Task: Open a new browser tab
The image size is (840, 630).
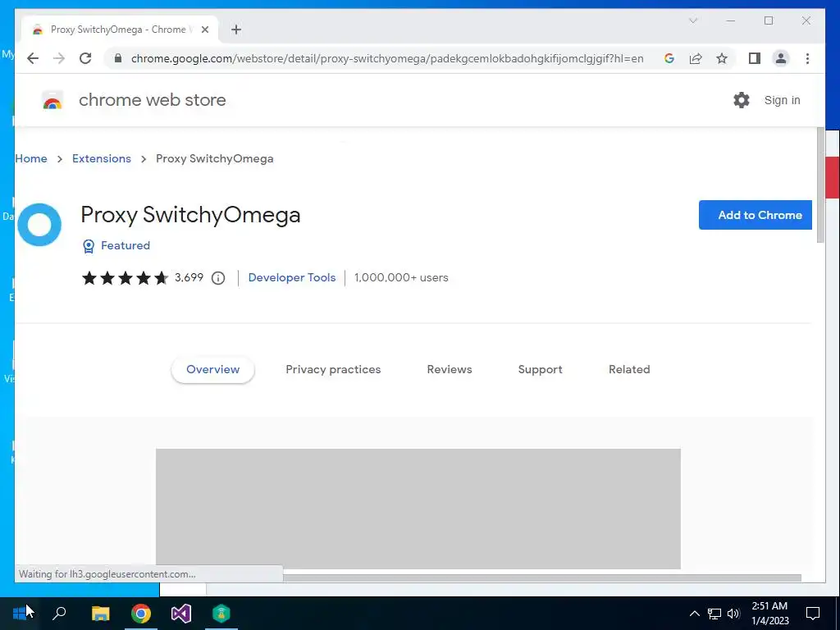Action: pos(236,30)
